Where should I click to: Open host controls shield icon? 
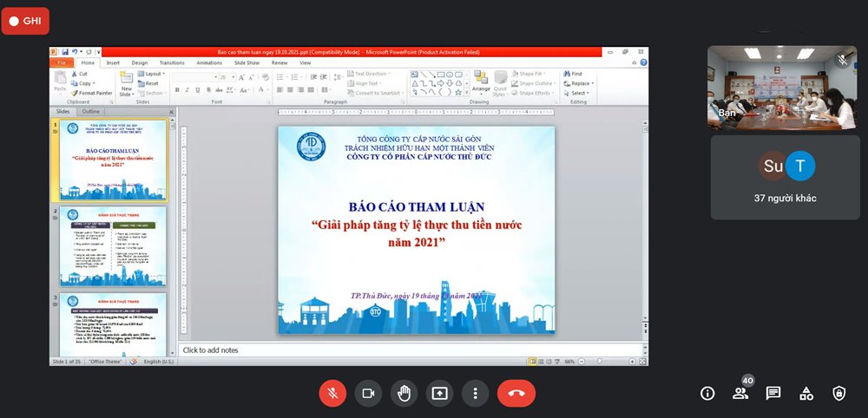pos(838,393)
